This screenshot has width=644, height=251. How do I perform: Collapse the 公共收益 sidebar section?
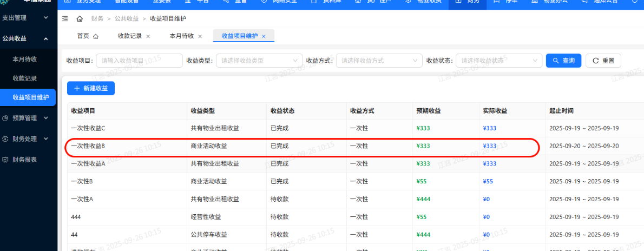pyautogui.click(x=46, y=38)
